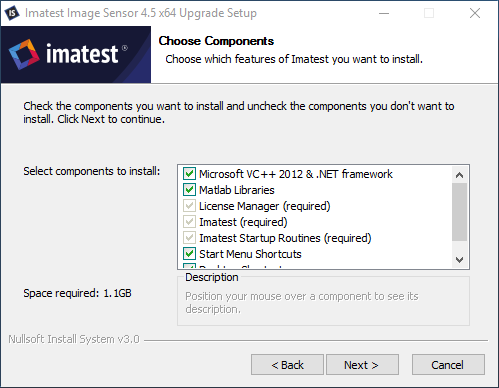Close the Upgrade Setup window
Viewport: 499px width, 388px height.
click(475, 13)
